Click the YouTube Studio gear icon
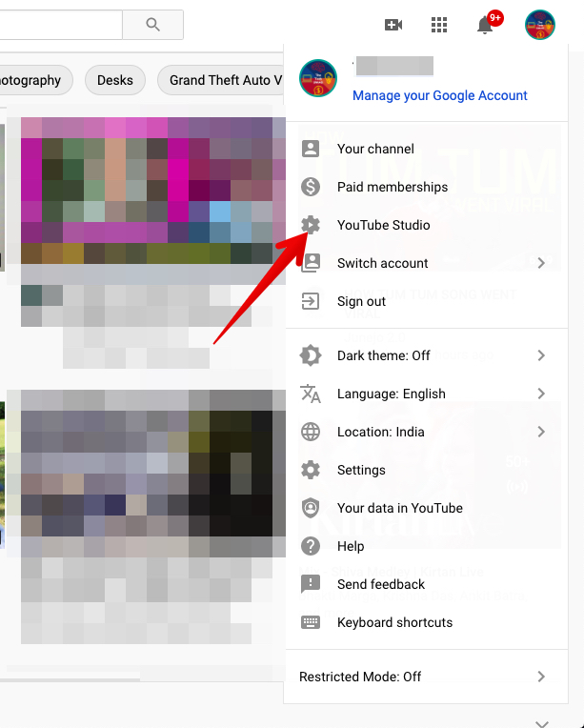 coord(311,225)
